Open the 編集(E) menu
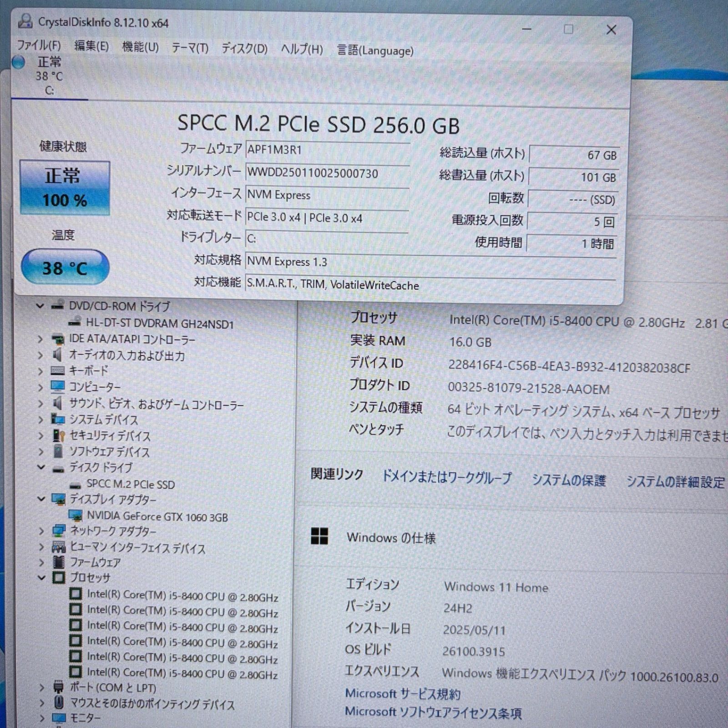 91,46
